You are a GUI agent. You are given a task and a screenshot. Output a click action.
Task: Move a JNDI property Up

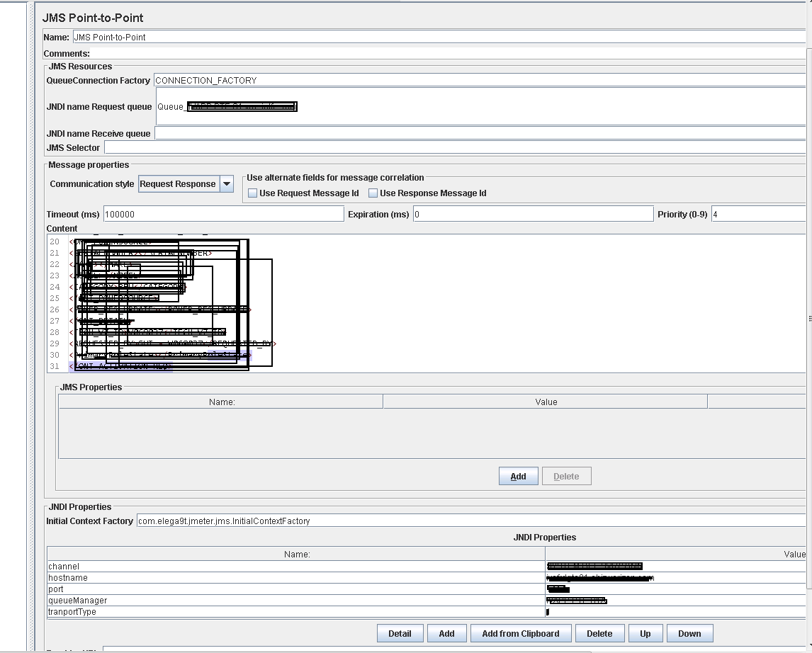click(x=645, y=633)
